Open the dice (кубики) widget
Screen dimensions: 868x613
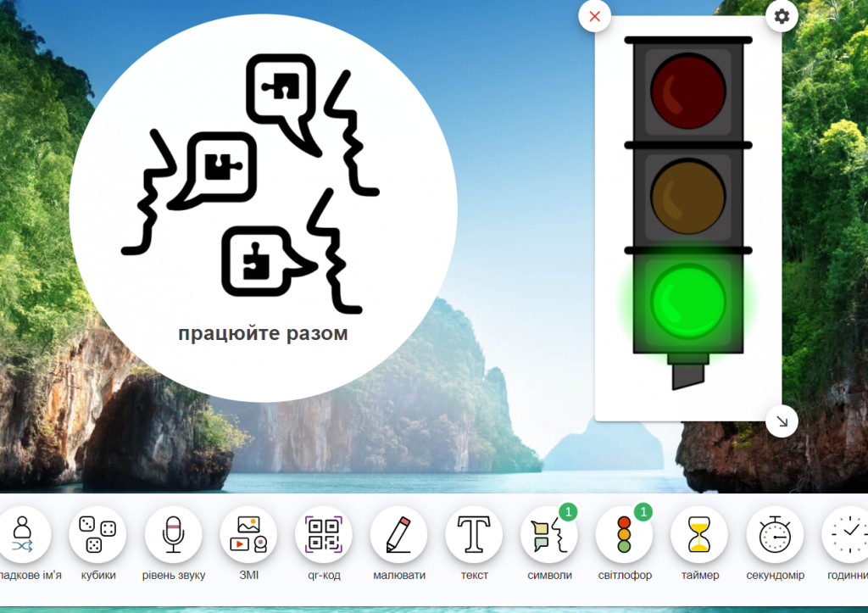[97, 535]
